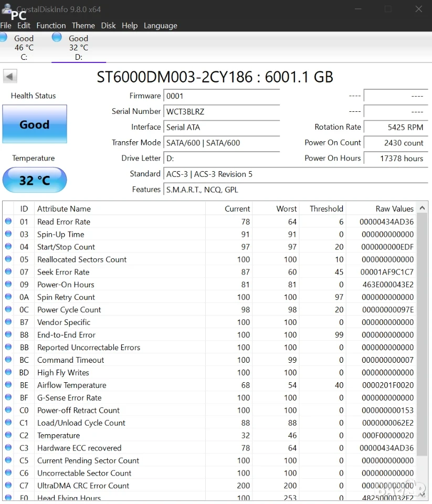Click status dot for Airflow Temperature
This screenshot has width=432, height=504.
(x=8, y=384)
